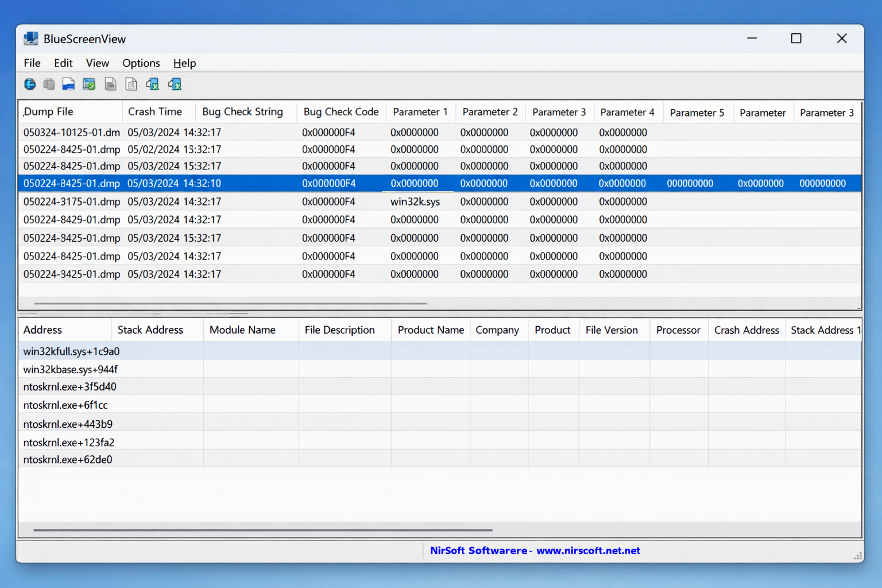Click the Bug Check String column header
The width and height of the screenshot is (882, 588).
[x=246, y=112]
